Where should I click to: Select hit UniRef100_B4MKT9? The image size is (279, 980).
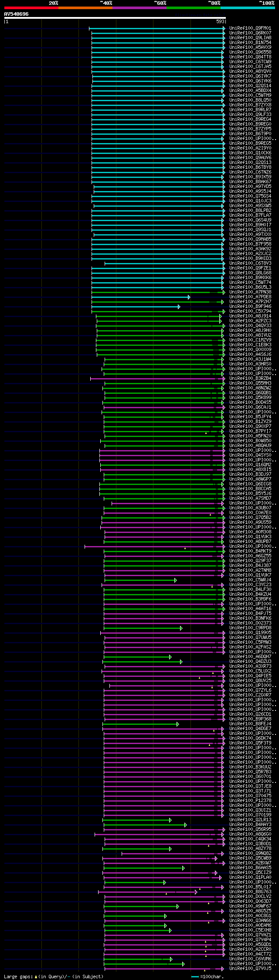(250, 551)
